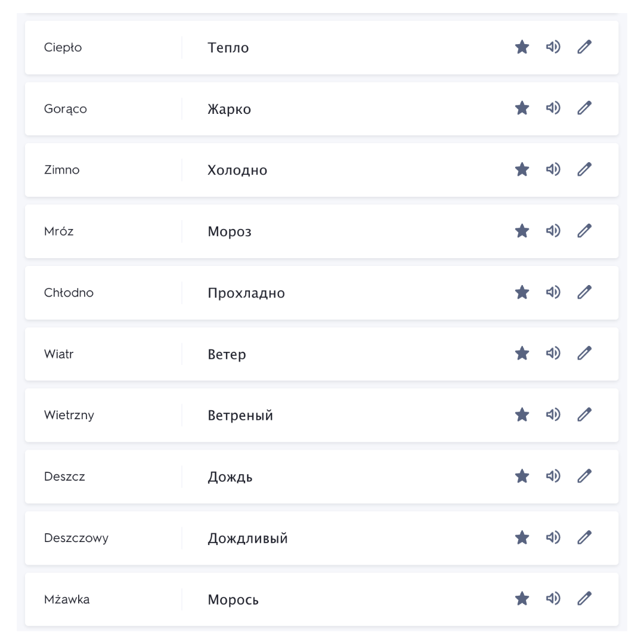Mark the Mróz card as favorite

522,231
